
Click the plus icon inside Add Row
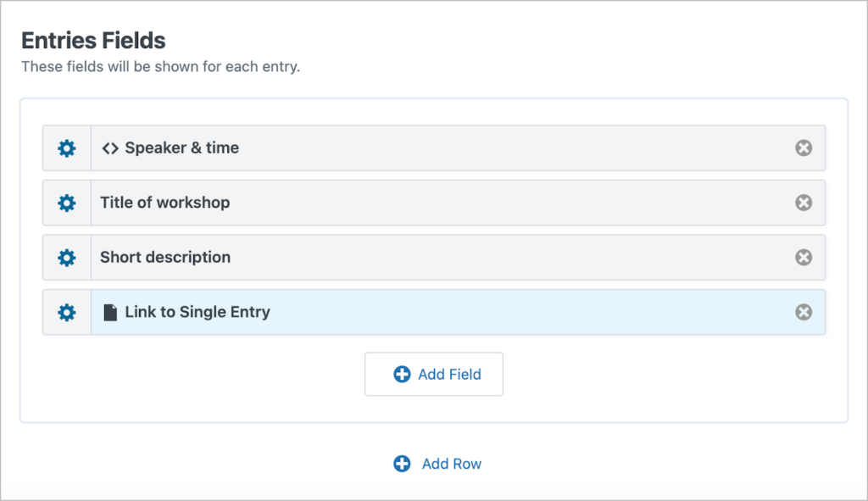(x=403, y=464)
